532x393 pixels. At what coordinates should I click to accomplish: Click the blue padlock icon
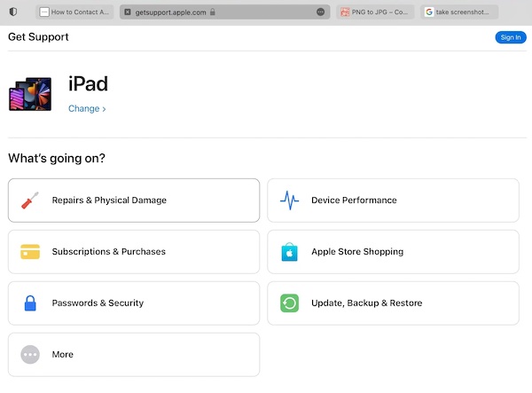(x=30, y=303)
